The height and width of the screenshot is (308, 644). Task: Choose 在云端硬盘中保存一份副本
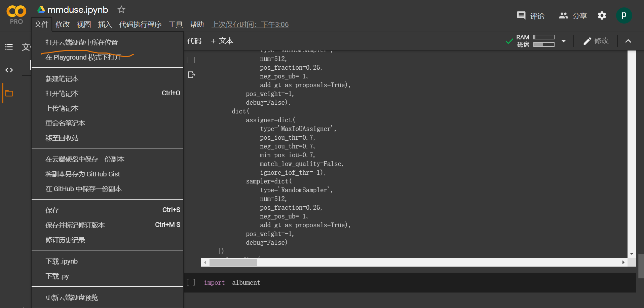click(108, 159)
